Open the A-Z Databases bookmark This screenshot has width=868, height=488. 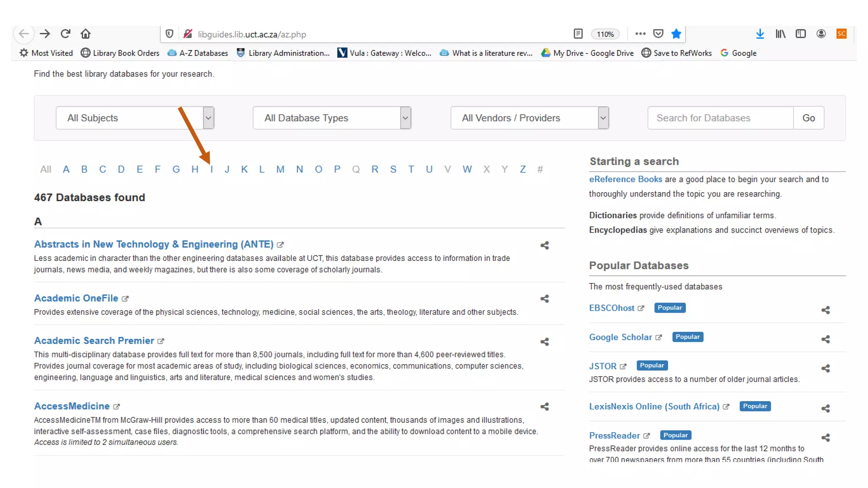tap(198, 53)
